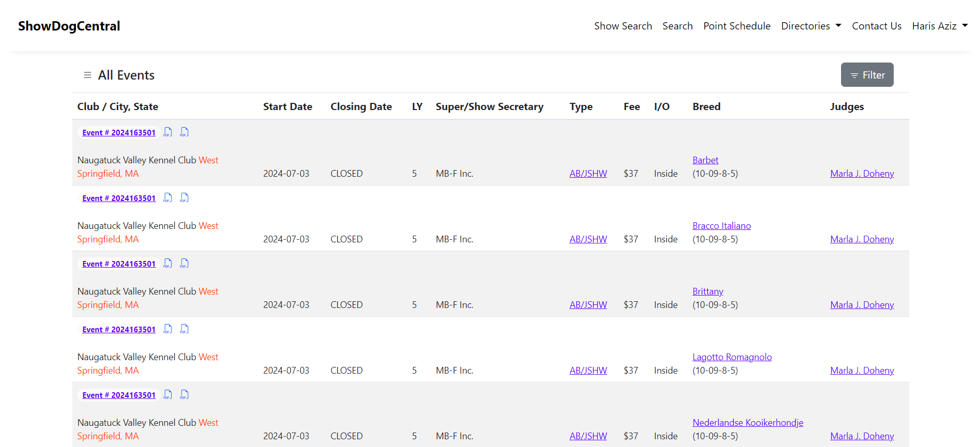The width and height of the screenshot is (980, 447).
Task: Open Event # 2024163501 link in Barbet row
Action: (119, 133)
